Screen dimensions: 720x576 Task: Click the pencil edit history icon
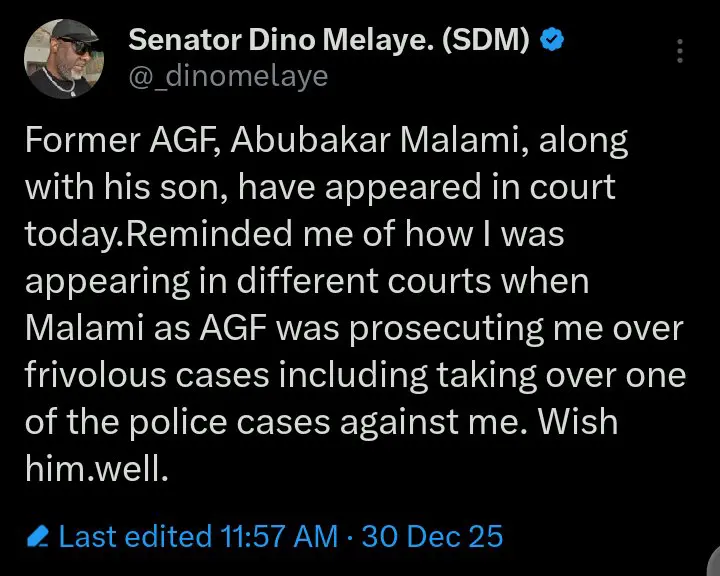(39, 537)
